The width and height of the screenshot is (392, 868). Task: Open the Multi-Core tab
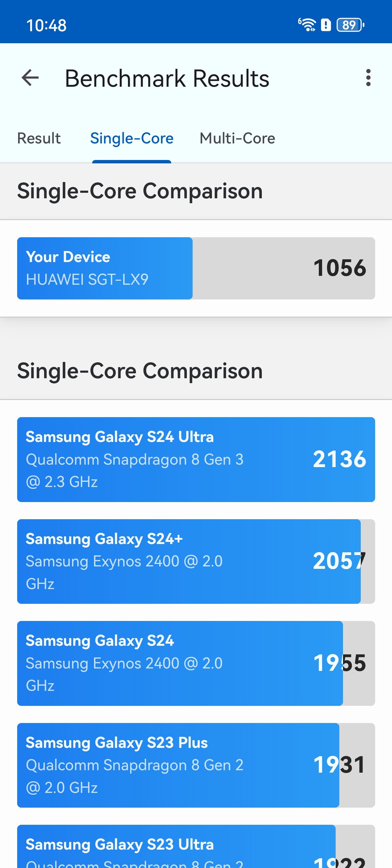coord(237,138)
